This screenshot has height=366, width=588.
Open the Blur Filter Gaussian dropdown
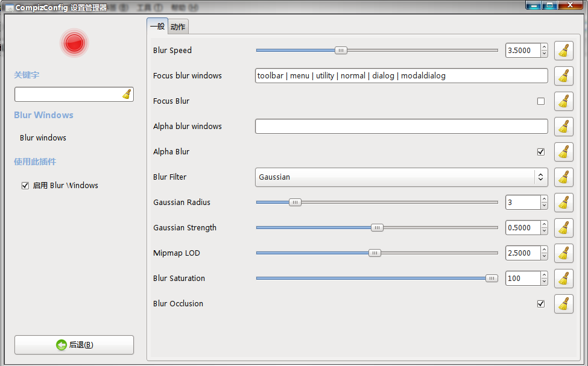pos(401,177)
